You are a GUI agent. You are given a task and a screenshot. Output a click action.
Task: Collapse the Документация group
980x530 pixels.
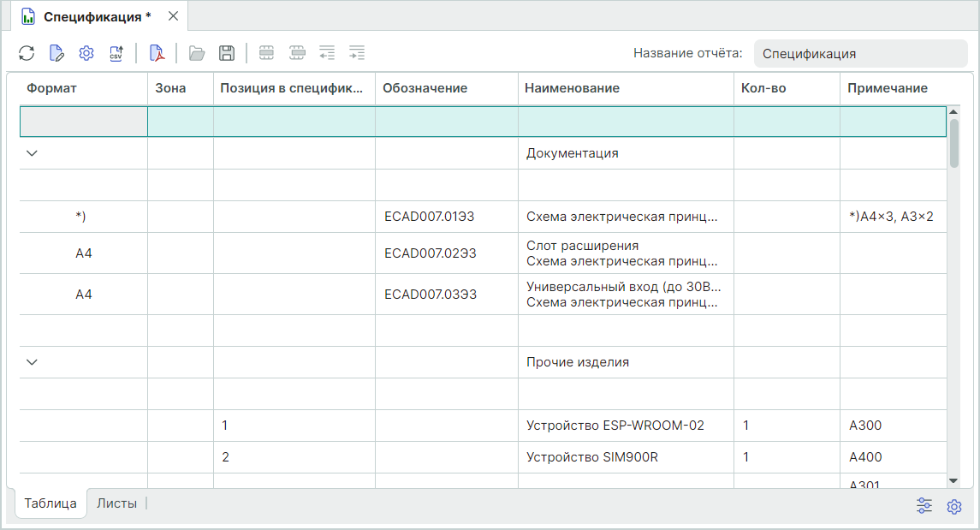(x=33, y=153)
